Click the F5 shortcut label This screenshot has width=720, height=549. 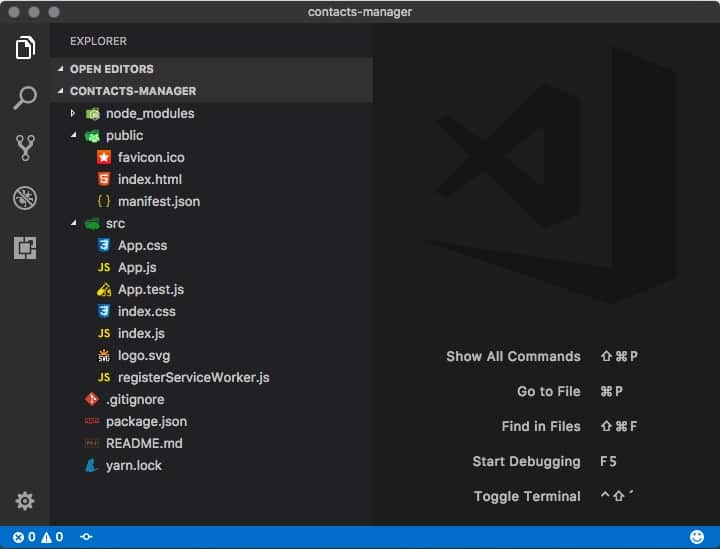tap(608, 461)
